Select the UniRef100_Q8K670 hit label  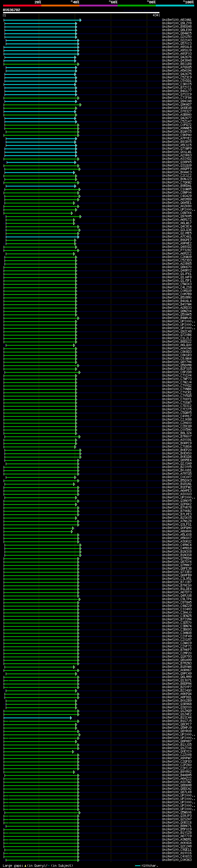pos(176,267)
